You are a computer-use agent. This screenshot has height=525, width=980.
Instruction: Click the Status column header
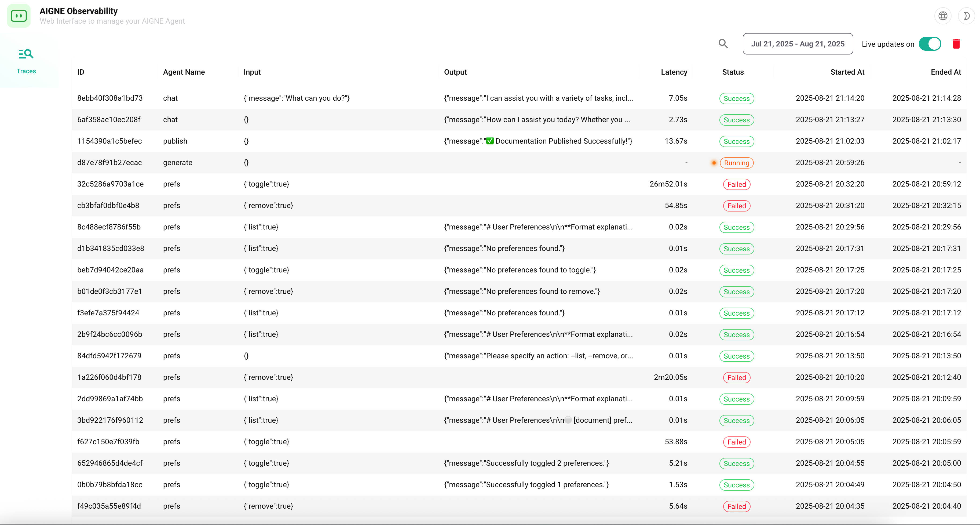[x=732, y=72]
